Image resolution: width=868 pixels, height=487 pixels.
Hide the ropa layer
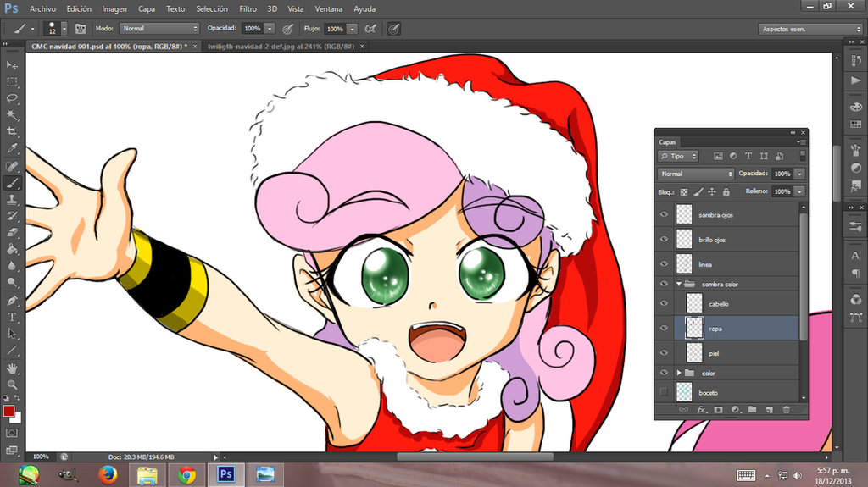[x=664, y=328]
